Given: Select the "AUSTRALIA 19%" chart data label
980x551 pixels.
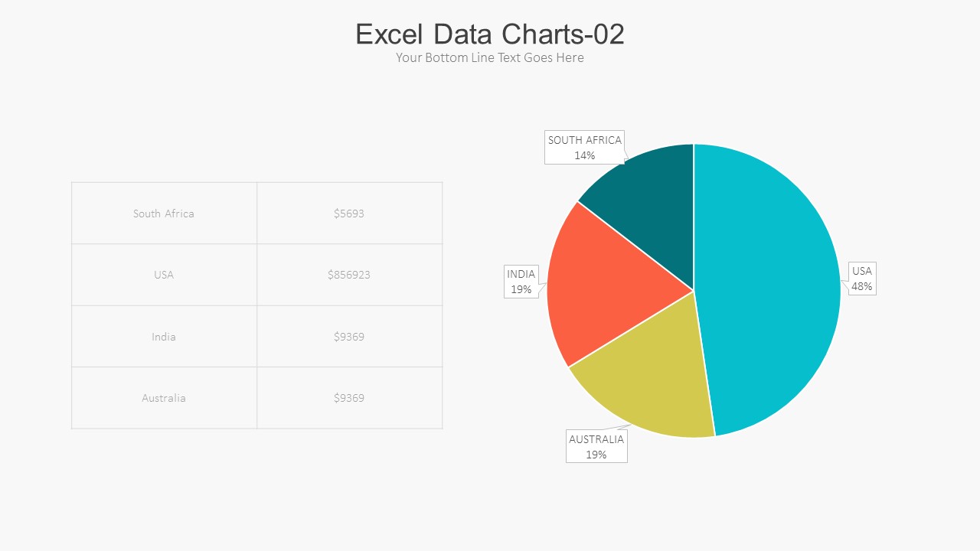Looking at the screenshot, I should [596, 447].
